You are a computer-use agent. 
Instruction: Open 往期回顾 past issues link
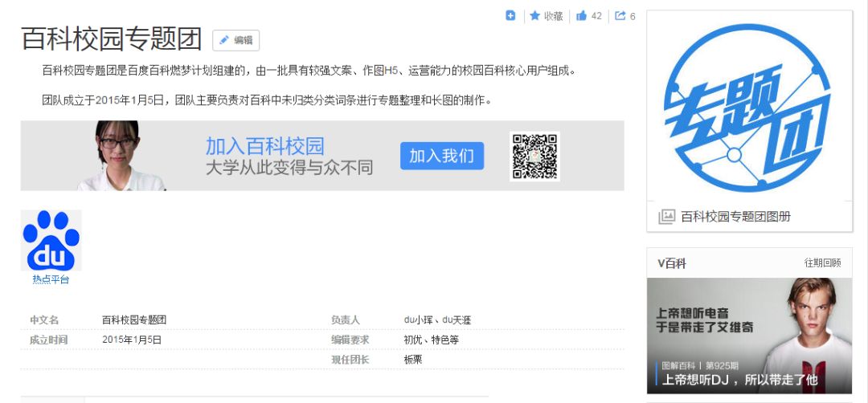coord(822,263)
